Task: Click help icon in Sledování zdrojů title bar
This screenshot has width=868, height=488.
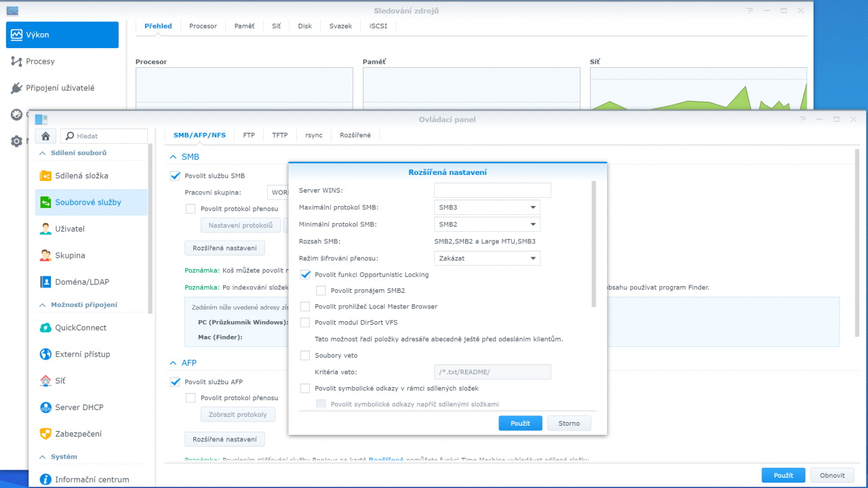Action: [750, 11]
